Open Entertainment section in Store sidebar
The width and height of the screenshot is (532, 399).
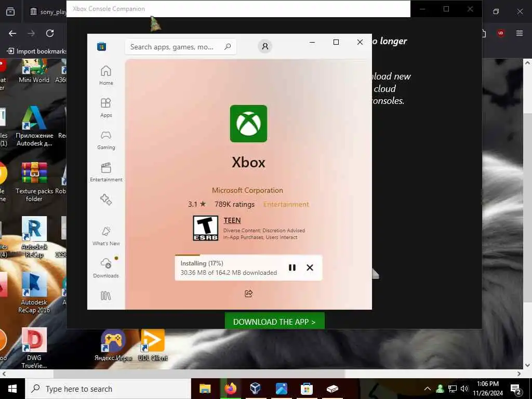click(x=106, y=172)
